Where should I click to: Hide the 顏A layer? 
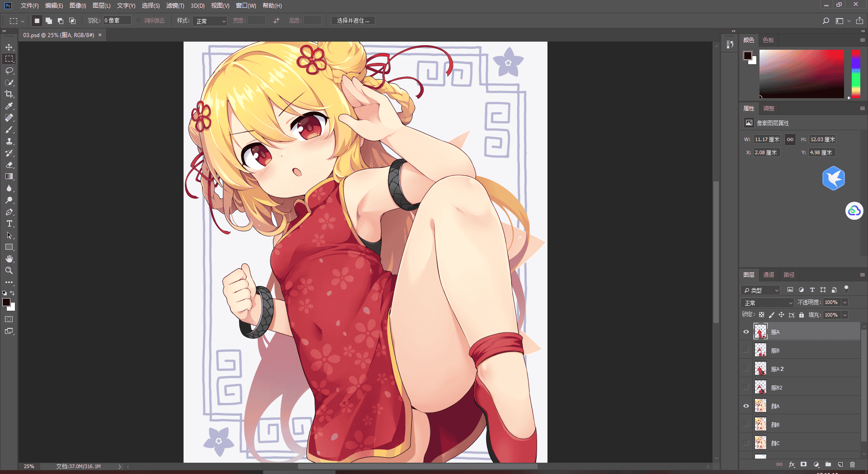[746, 406]
